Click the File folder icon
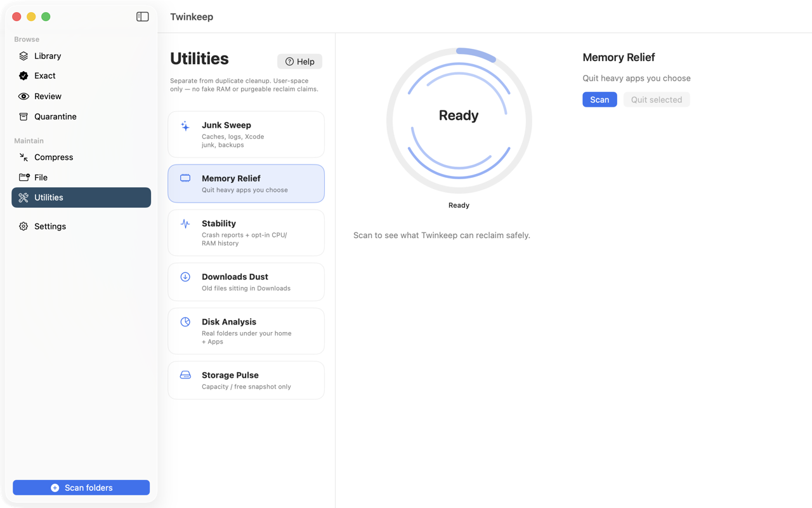The height and width of the screenshot is (508, 812). tap(24, 177)
